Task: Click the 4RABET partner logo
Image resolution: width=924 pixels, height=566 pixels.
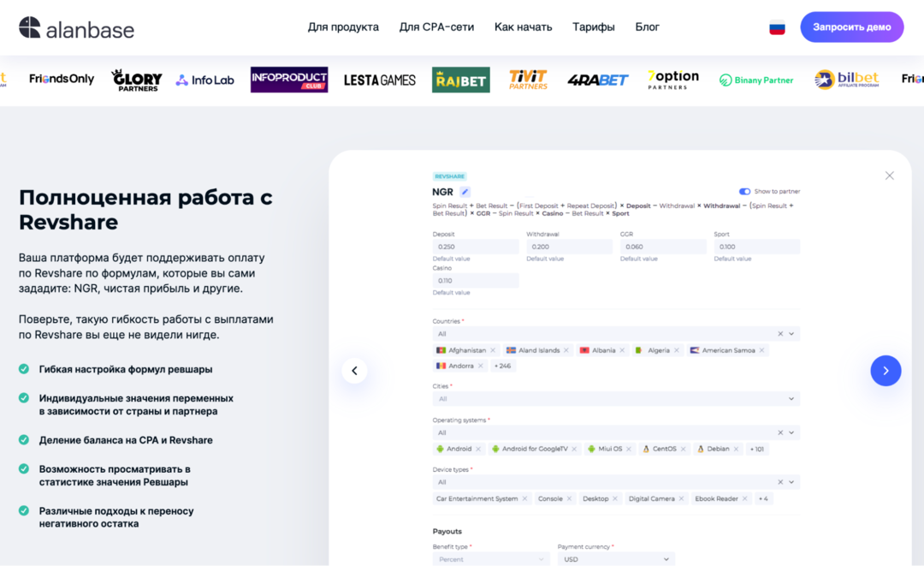Action: [597, 79]
